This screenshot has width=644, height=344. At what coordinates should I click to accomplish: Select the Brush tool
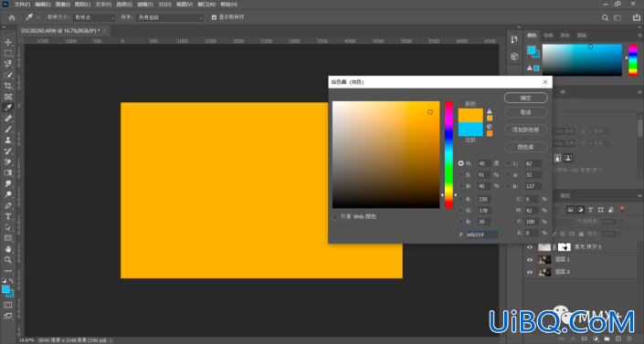pos(8,130)
